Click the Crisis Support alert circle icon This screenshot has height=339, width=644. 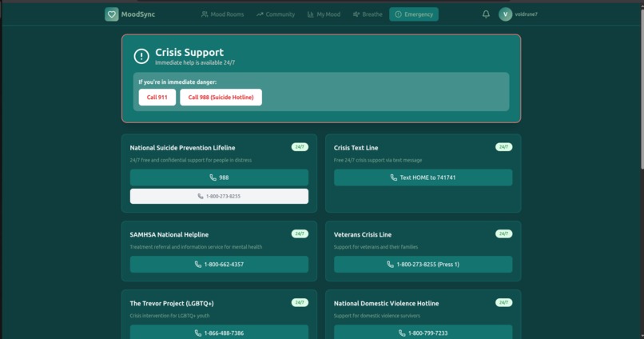141,56
